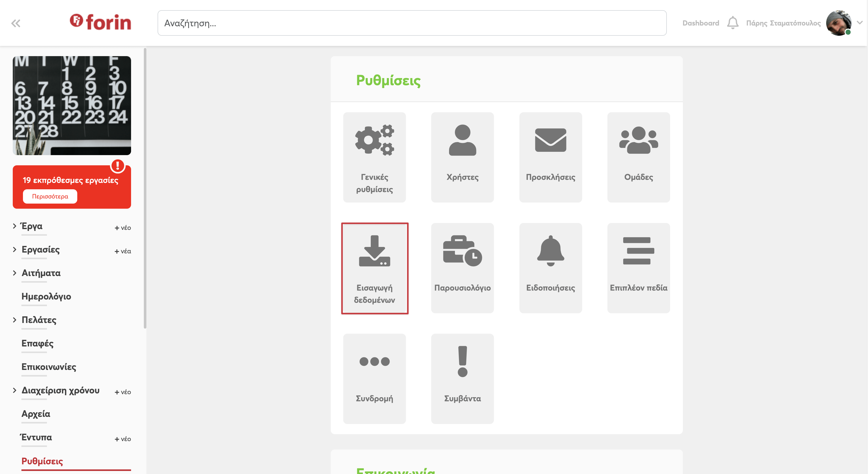
Task: Open Πελάτες menu item
Action: tap(39, 320)
